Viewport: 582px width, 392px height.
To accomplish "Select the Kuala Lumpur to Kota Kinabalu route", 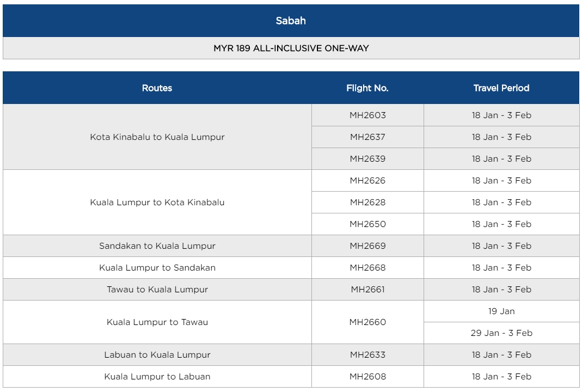I will 157,203.
